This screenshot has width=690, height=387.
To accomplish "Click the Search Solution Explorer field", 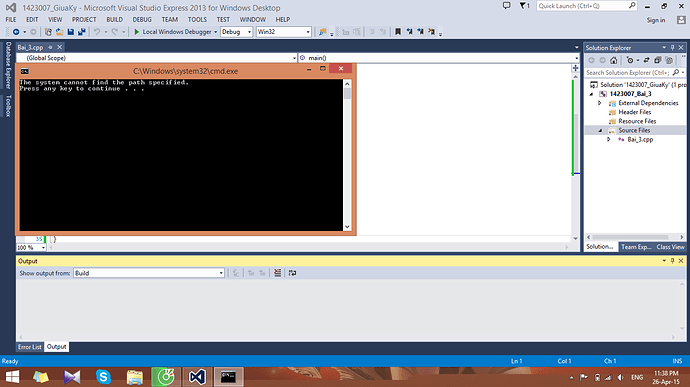I will (x=628, y=73).
